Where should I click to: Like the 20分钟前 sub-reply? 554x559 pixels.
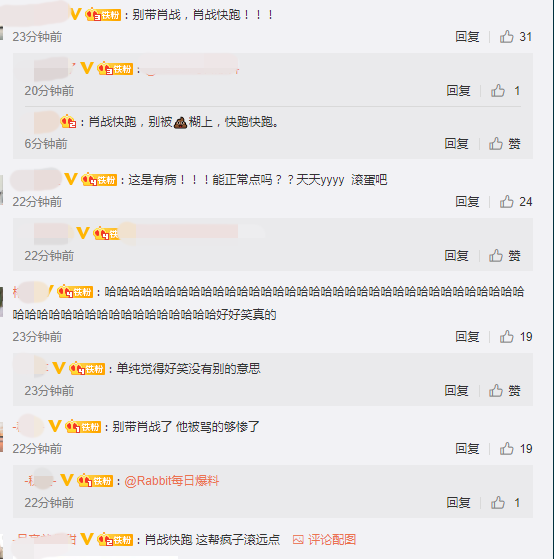click(498, 91)
